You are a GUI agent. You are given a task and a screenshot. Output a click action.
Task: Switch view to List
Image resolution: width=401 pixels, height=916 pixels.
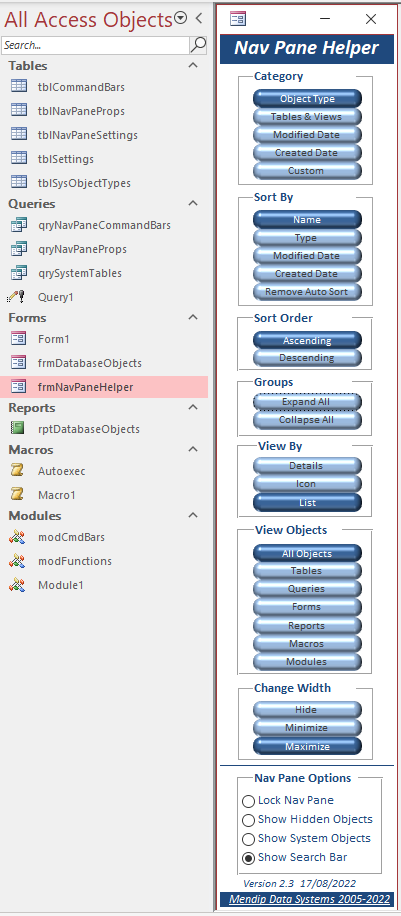[307, 502]
